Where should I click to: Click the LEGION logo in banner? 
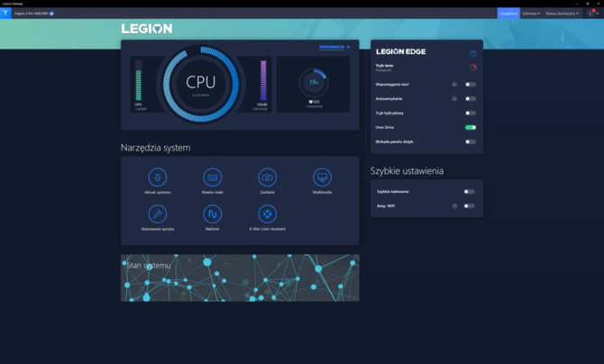[x=147, y=29]
